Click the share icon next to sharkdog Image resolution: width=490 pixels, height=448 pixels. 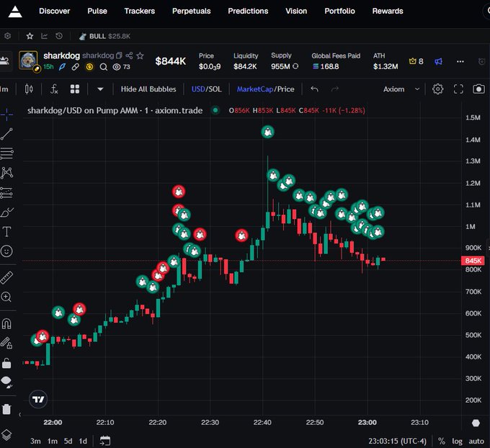(129, 55)
